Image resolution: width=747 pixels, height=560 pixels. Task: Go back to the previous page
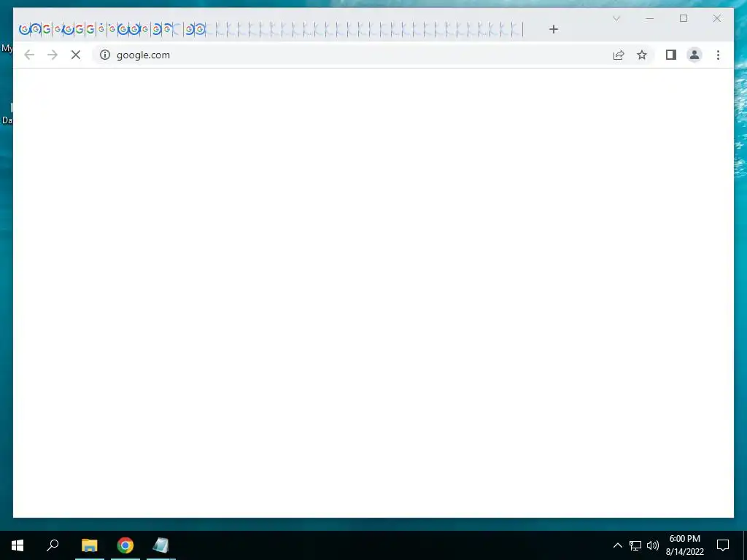click(x=29, y=55)
